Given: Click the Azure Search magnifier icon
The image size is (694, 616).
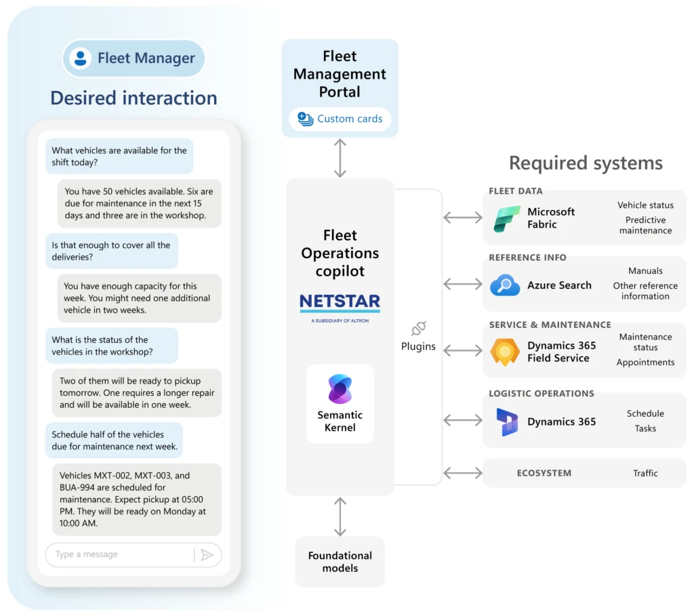Looking at the screenshot, I should pyautogui.click(x=504, y=285).
